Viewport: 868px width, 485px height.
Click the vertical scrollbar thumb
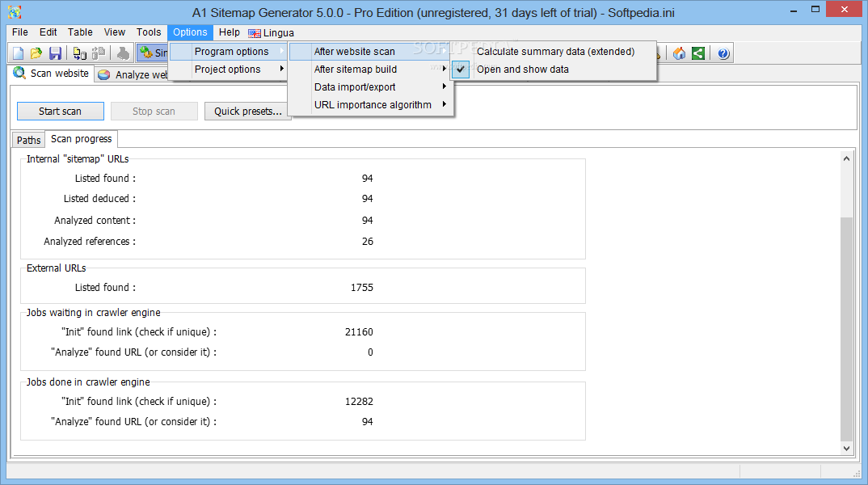coord(846,329)
